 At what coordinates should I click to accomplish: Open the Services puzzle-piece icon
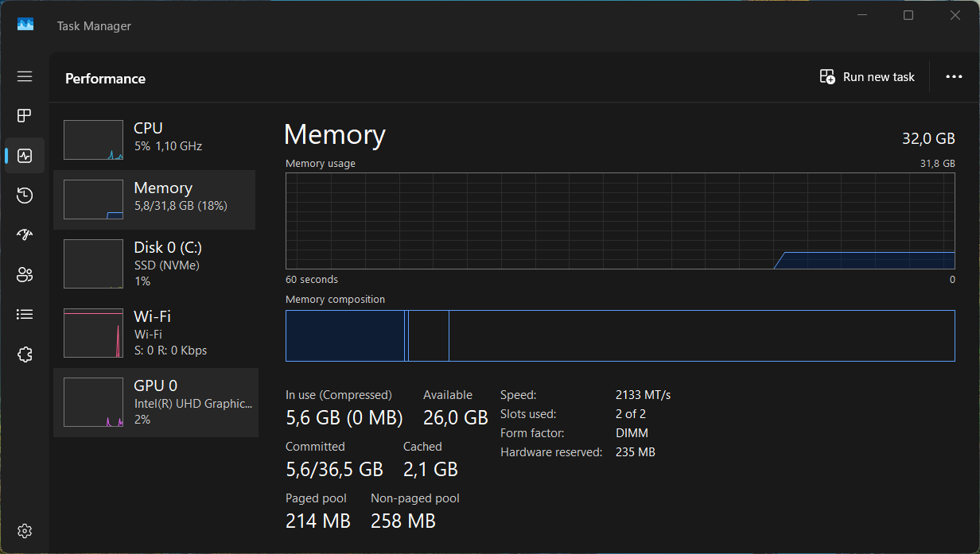pyautogui.click(x=25, y=354)
